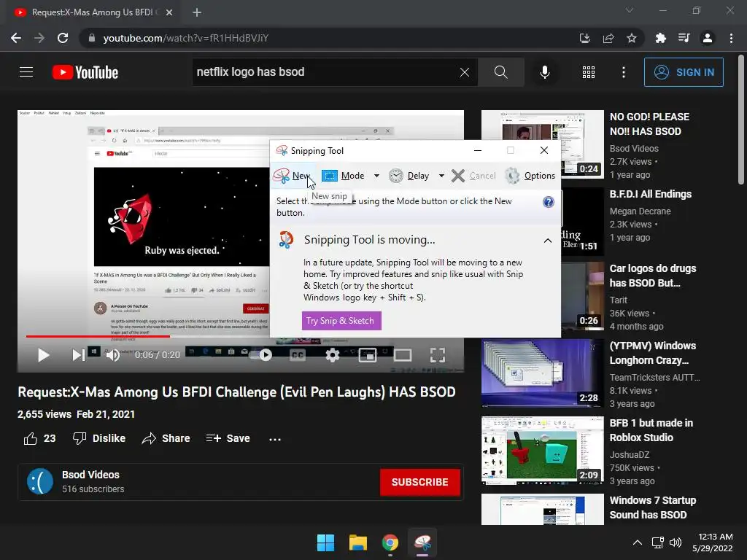The width and height of the screenshot is (747, 560).
Task: Reload the page
Action: [63, 38]
